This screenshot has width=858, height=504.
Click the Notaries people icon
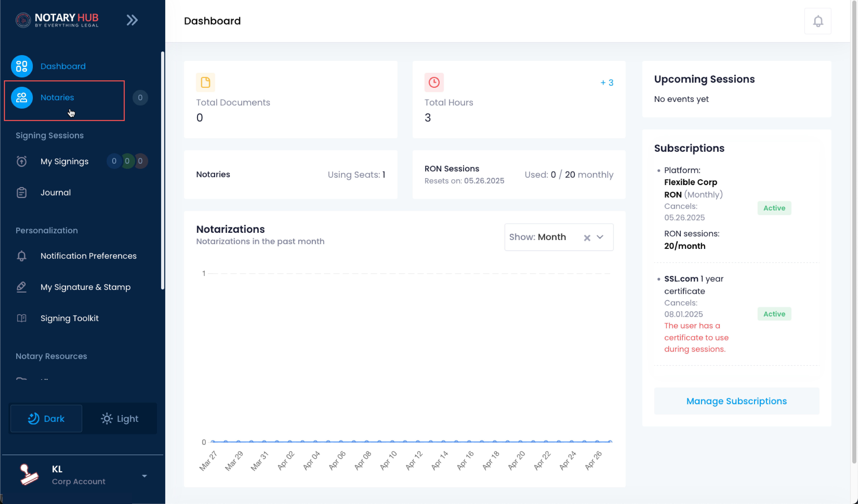pos(22,98)
